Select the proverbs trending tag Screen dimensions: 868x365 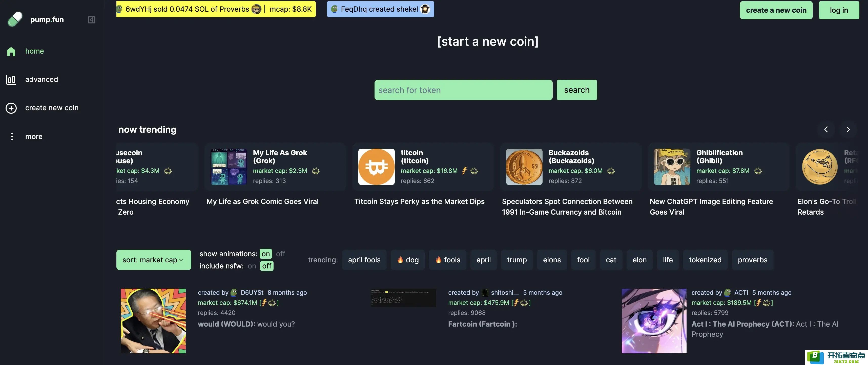coord(752,260)
